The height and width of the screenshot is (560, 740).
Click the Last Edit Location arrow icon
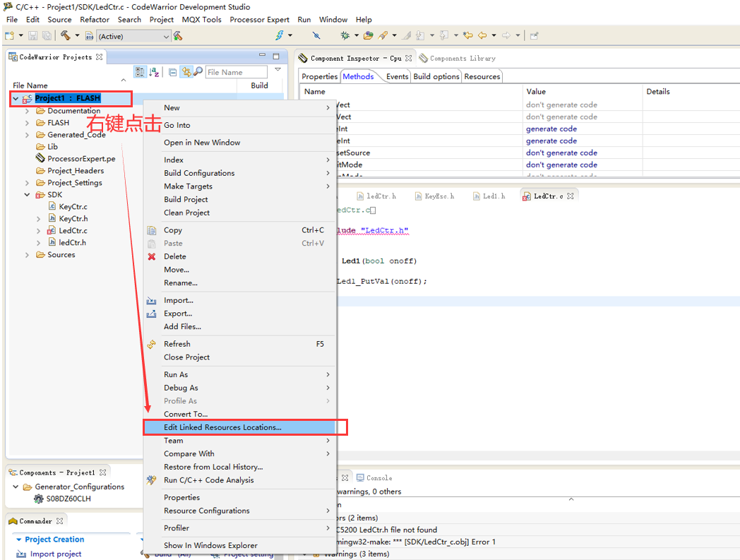click(467, 35)
